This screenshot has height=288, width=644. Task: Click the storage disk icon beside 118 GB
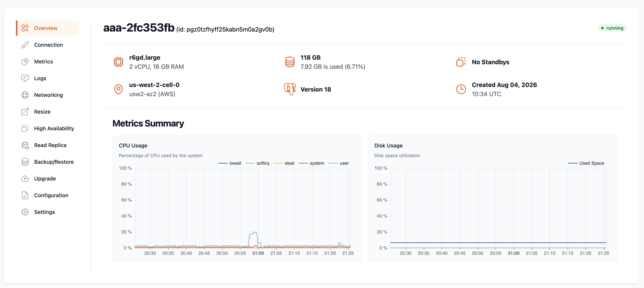290,62
